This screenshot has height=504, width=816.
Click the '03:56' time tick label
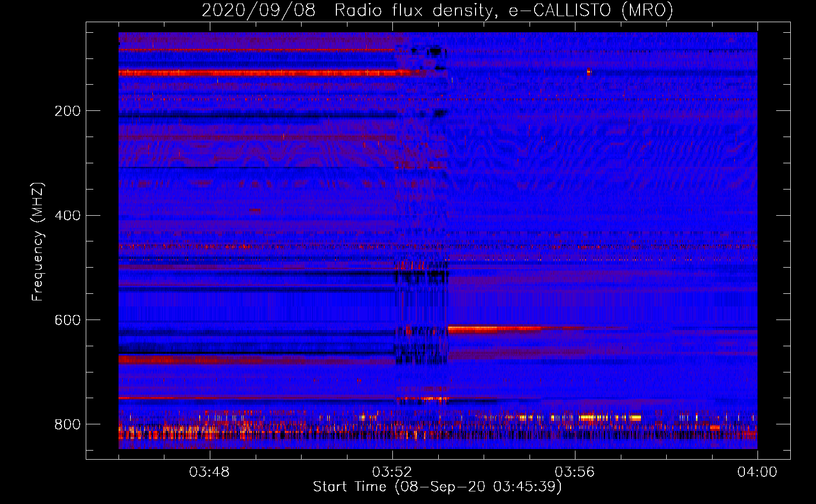point(574,472)
